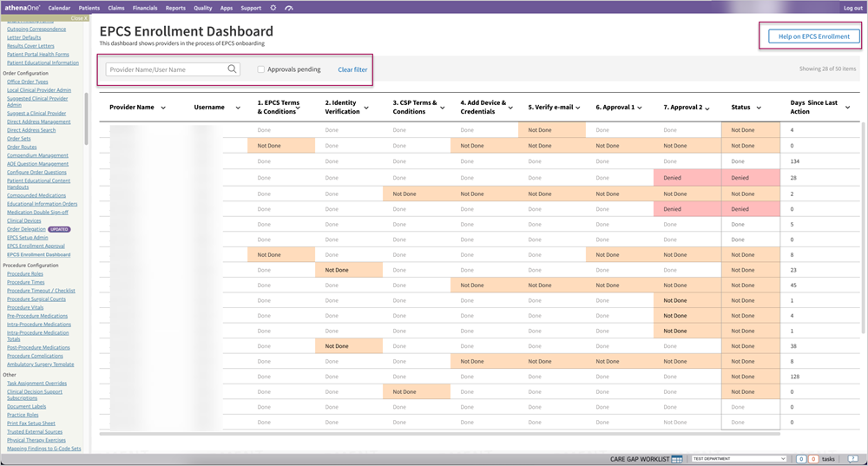
Task: Click the blue zero tasks counter
Action: point(801,459)
